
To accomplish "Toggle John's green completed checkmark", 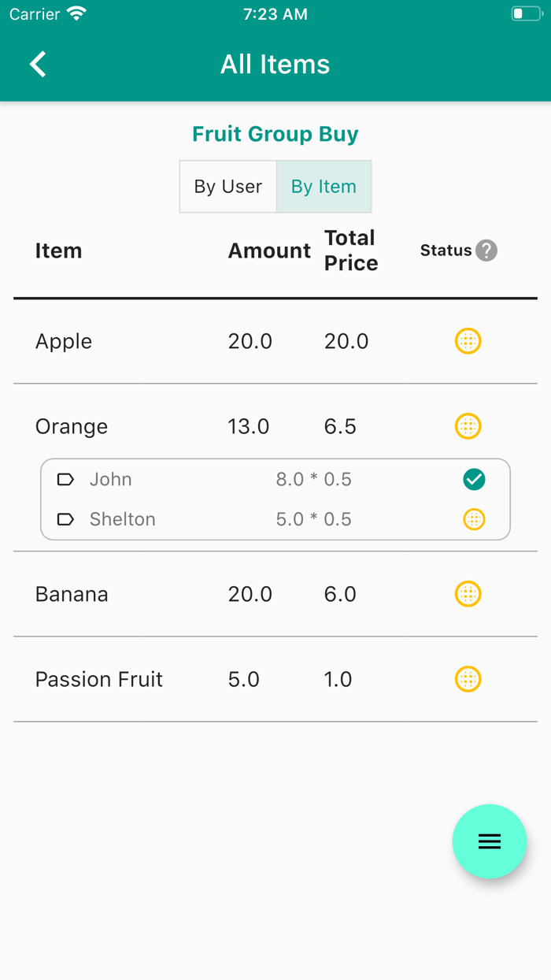I will coord(474,479).
